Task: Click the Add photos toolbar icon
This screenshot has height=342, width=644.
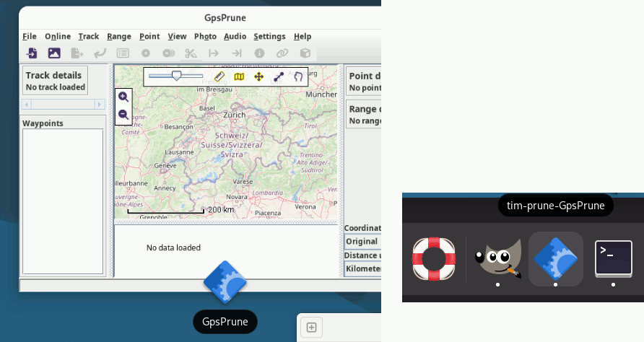Action: tap(54, 53)
